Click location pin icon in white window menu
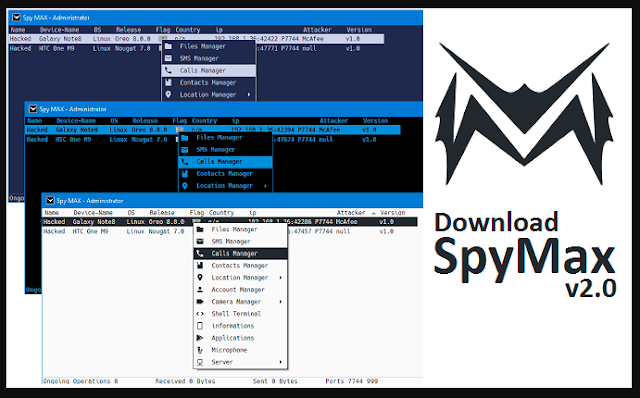 click(200, 278)
